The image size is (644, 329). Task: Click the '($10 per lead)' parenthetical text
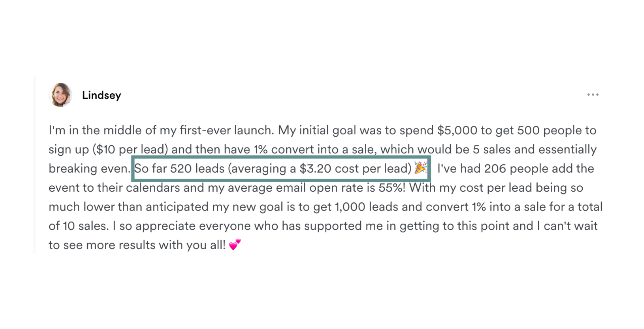[130, 149]
